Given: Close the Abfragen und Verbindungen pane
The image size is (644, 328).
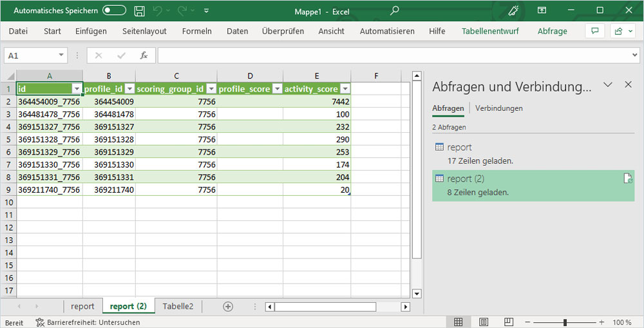Looking at the screenshot, I should 628,84.
